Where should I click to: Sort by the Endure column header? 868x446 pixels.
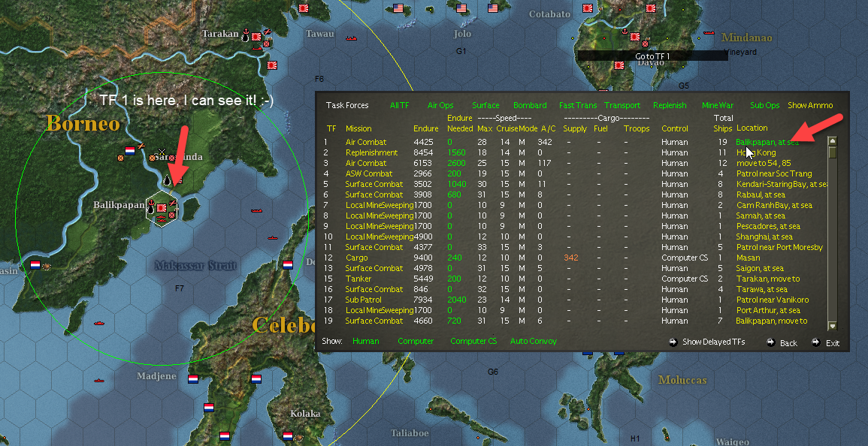(x=426, y=128)
